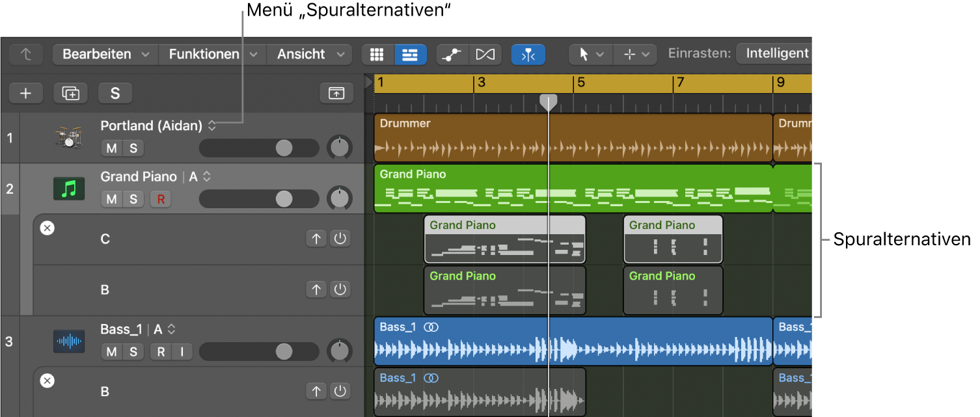Select second Grand Piano region in alternative C
Viewport: 980px width, 417px height.
point(673,239)
